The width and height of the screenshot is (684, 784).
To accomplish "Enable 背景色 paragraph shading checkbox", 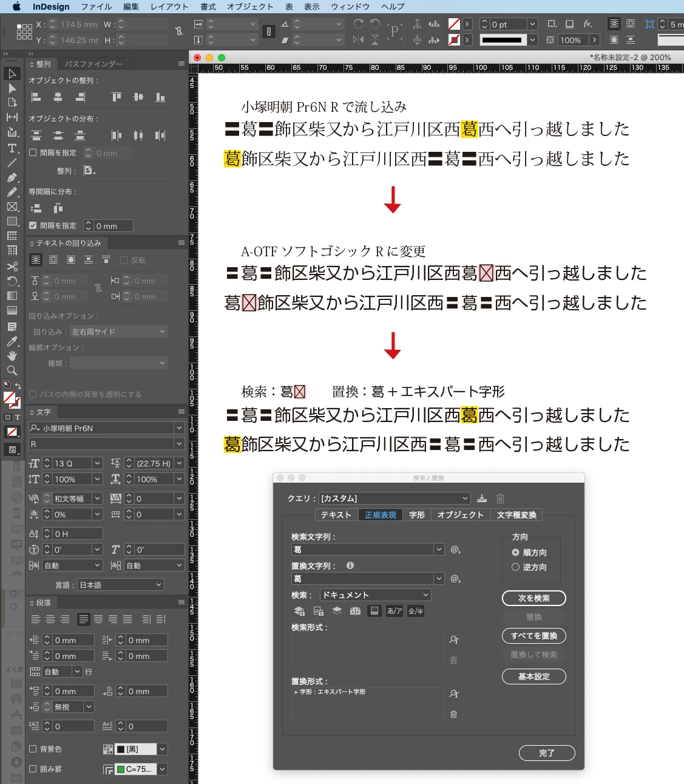I will click(x=33, y=749).
